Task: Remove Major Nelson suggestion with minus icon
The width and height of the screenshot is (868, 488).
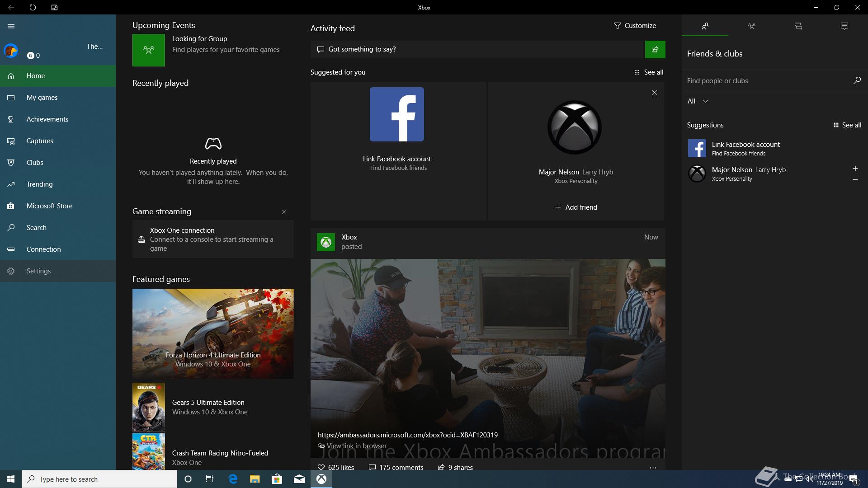Action: tap(855, 179)
